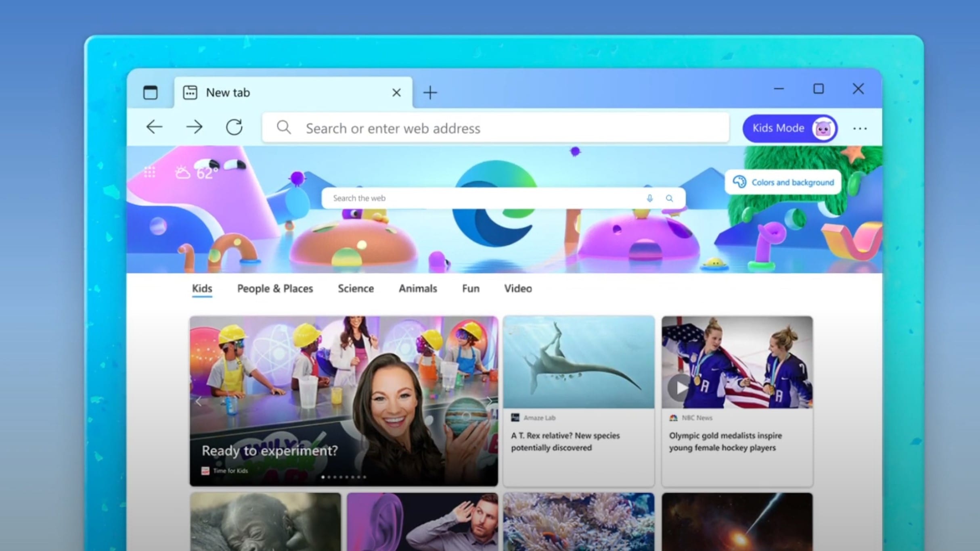Go to next carousel slide arrow
The width and height of the screenshot is (980, 551).
[489, 401]
